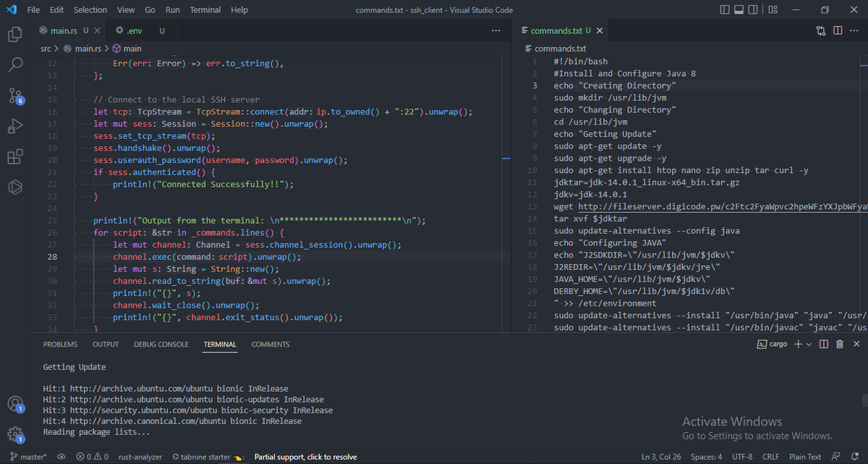The height and width of the screenshot is (464, 868).
Task: Open the Explorer view in activity bar
Action: pyautogui.click(x=15, y=33)
